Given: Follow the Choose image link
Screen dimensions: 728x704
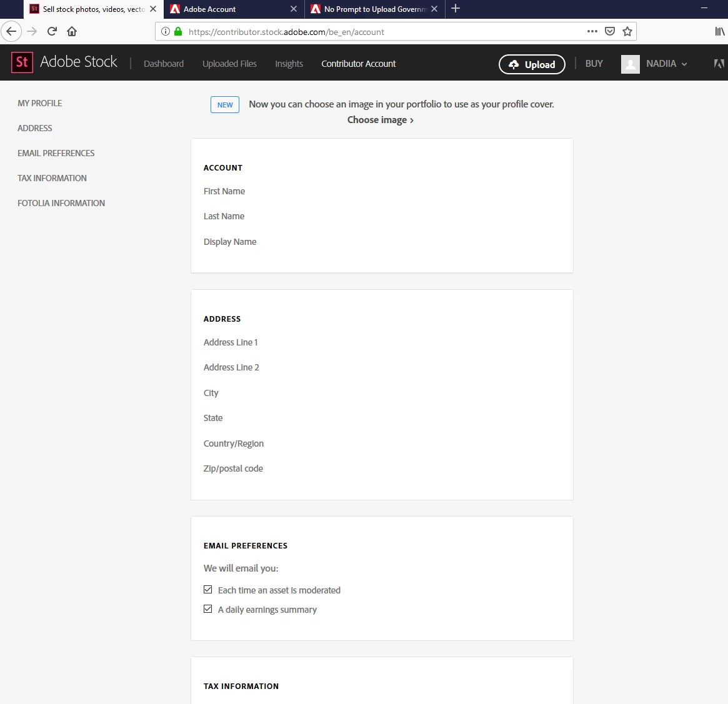Looking at the screenshot, I should pyautogui.click(x=381, y=120).
